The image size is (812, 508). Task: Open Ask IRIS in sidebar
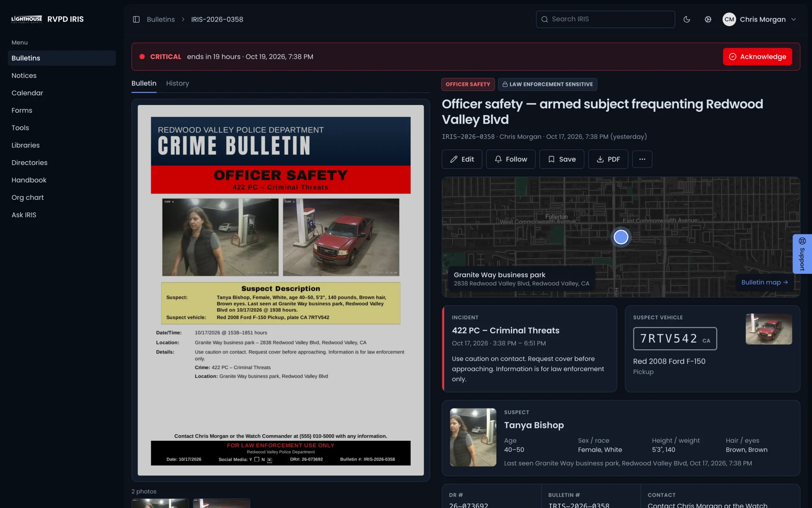62,215
